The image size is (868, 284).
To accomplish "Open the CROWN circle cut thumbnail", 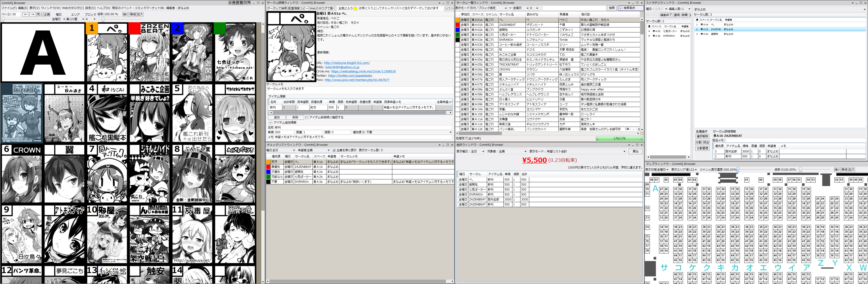I will point(22,174).
